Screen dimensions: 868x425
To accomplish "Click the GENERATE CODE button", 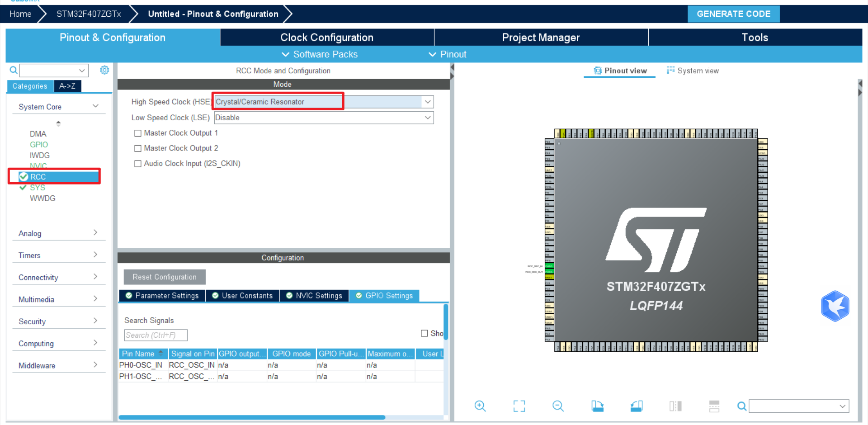I will (x=734, y=14).
